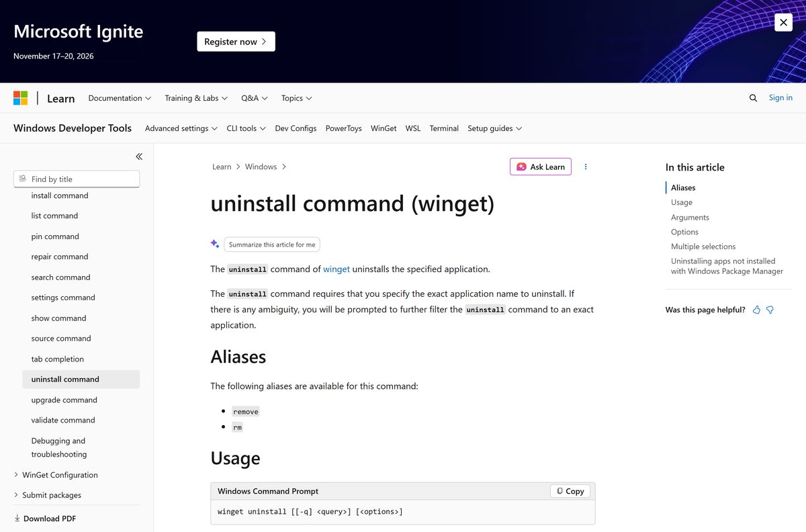This screenshot has width=806, height=532.
Task: Open the validate command page
Action: click(x=63, y=420)
